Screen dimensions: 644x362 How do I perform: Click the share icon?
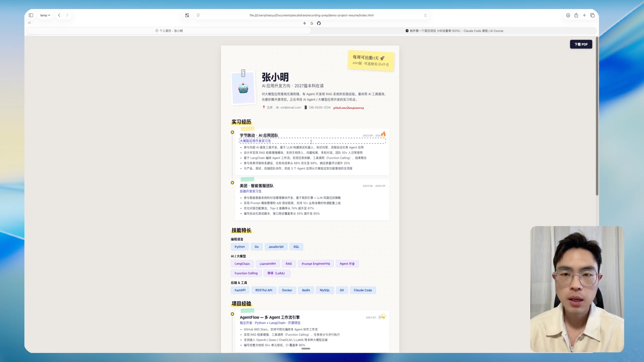pos(576,15)
